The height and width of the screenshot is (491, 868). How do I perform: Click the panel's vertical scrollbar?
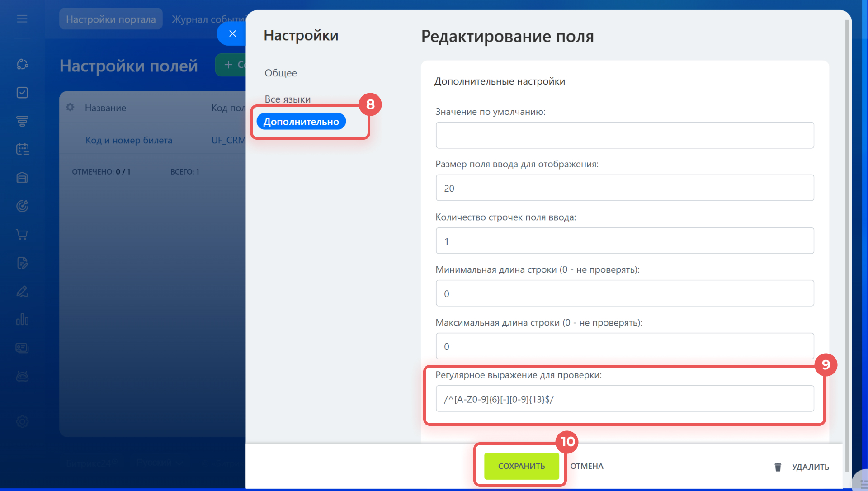[847, 226]
